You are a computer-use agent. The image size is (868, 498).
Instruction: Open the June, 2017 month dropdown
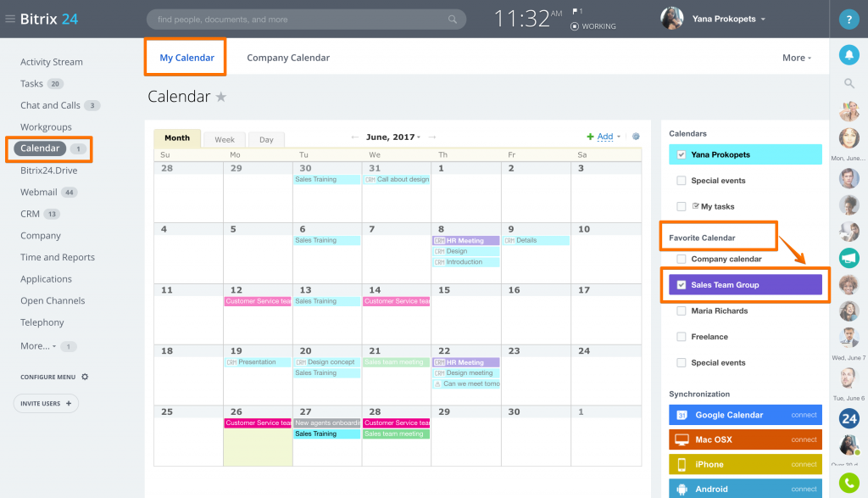pos(393,137)
